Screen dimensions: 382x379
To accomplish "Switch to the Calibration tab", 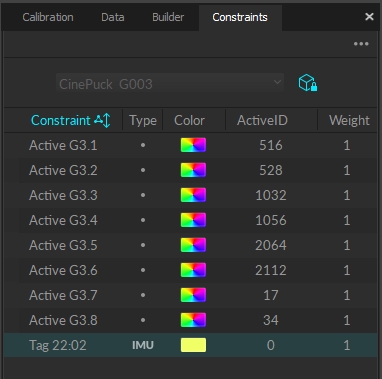I will point(48,17).
